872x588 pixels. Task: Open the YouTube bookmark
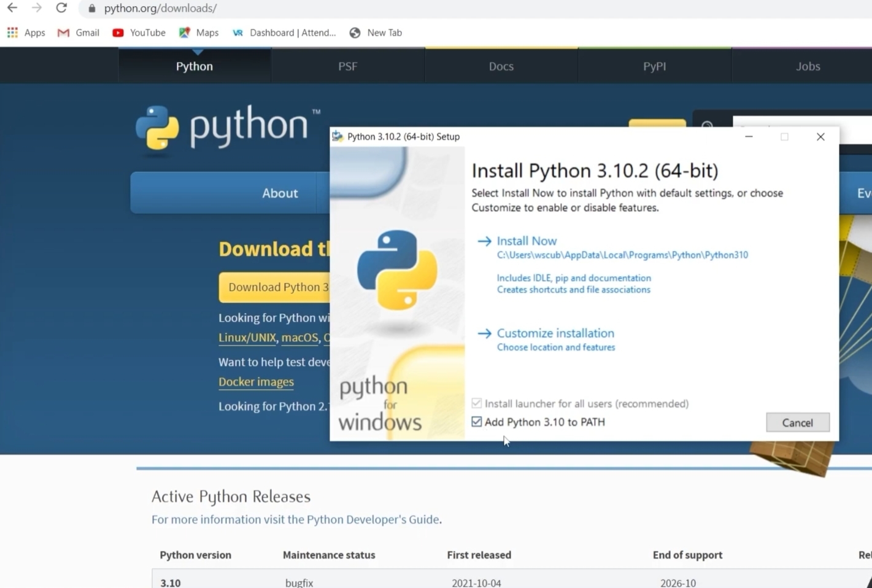click(x=139, y=33)
